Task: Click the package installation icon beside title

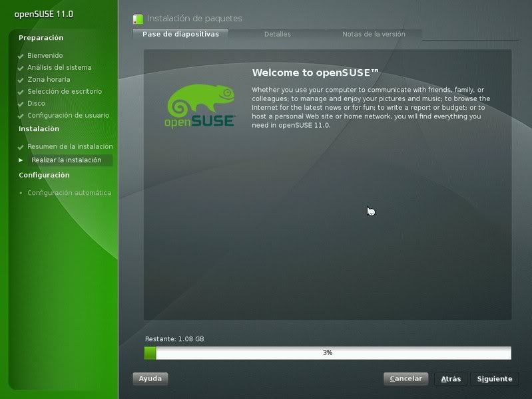Action: click(x=138, y=19)
